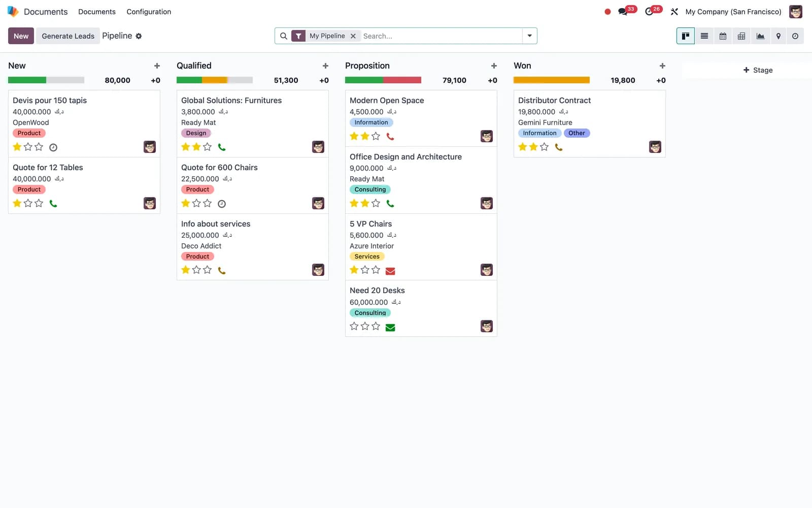Click Deco Addict on Info about services
The image size is (812, 508).
(201, 246)
